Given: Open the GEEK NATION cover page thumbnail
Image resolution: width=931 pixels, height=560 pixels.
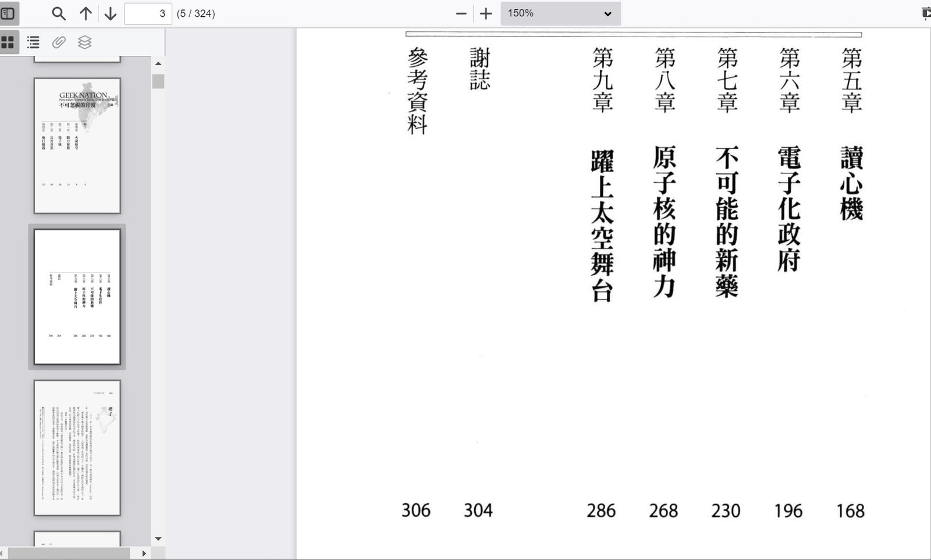Looking at the screenshot, I should [77, 145].
